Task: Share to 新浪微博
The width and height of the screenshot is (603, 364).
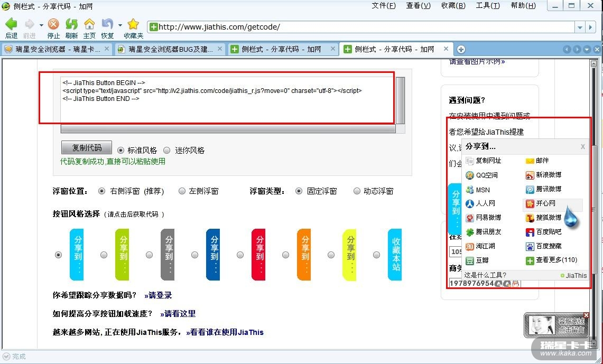Action: (x=544, y=175)
